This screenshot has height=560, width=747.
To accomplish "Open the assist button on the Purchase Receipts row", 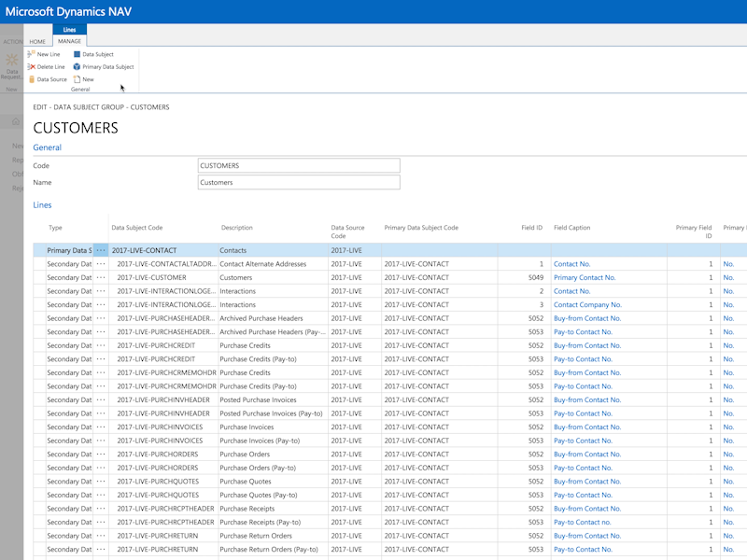I will [101, 508].
